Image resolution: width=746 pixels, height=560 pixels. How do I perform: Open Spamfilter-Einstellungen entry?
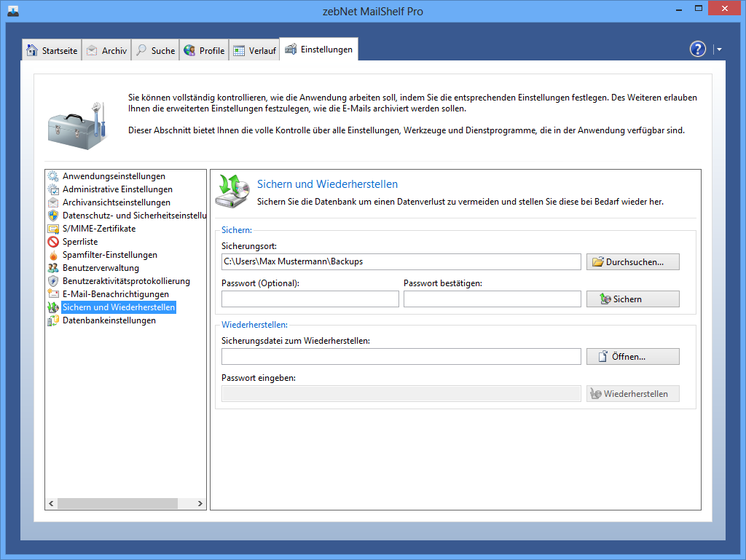(110, 255)
